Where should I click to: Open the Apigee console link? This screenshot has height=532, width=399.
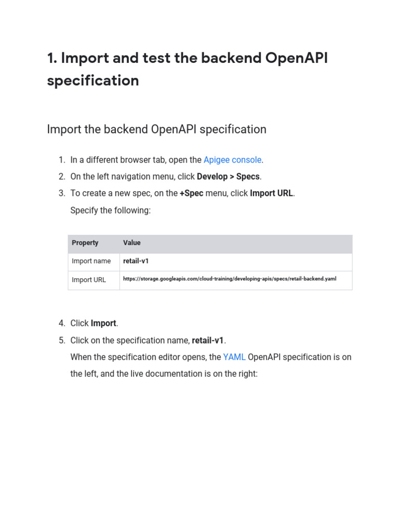(233, 160)
